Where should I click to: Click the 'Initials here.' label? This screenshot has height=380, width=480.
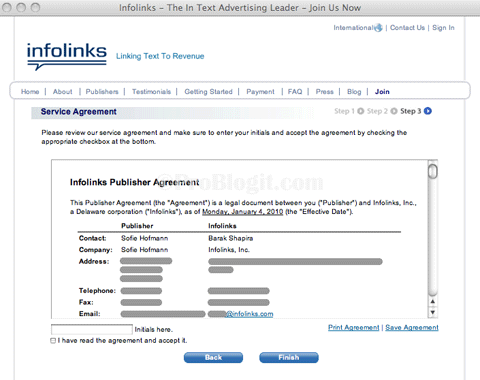point(154,330)
